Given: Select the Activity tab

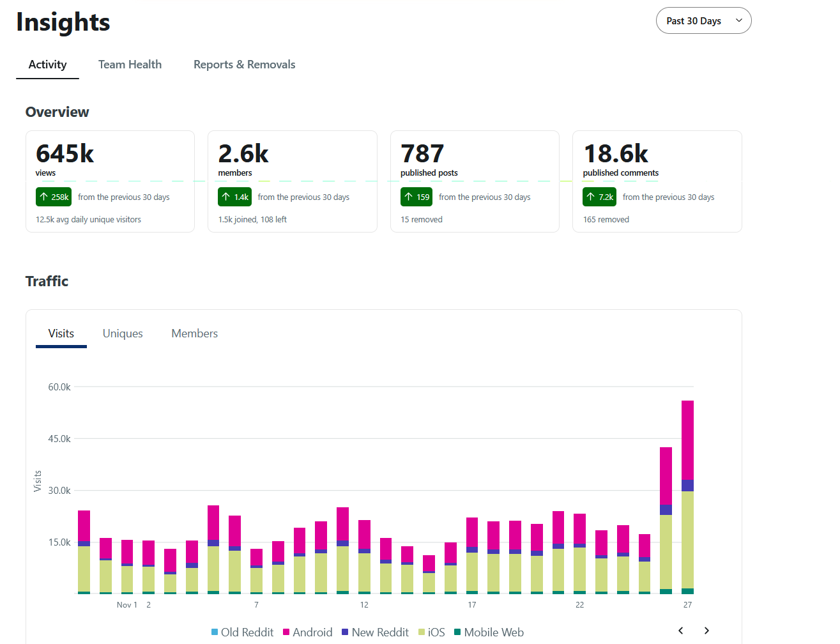Looking at the screenshot, I should click(47, 65).
